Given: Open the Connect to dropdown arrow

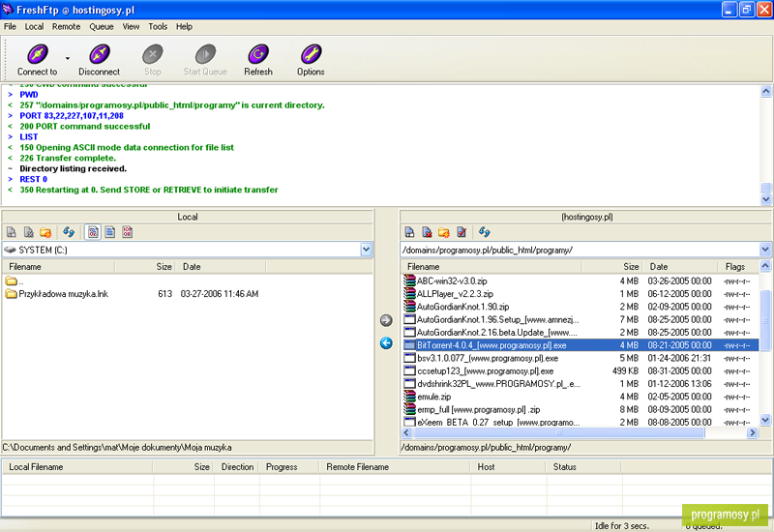Looking at the screenshot, I should pos(68,58).
